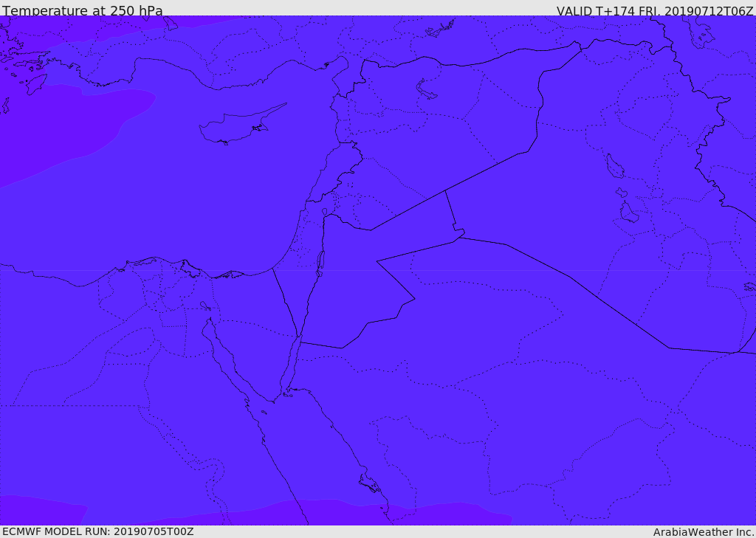756x538 pixels.
Task: Click the island of Cyprus on map
Action: pyautogui.click(x=240, y=125)
